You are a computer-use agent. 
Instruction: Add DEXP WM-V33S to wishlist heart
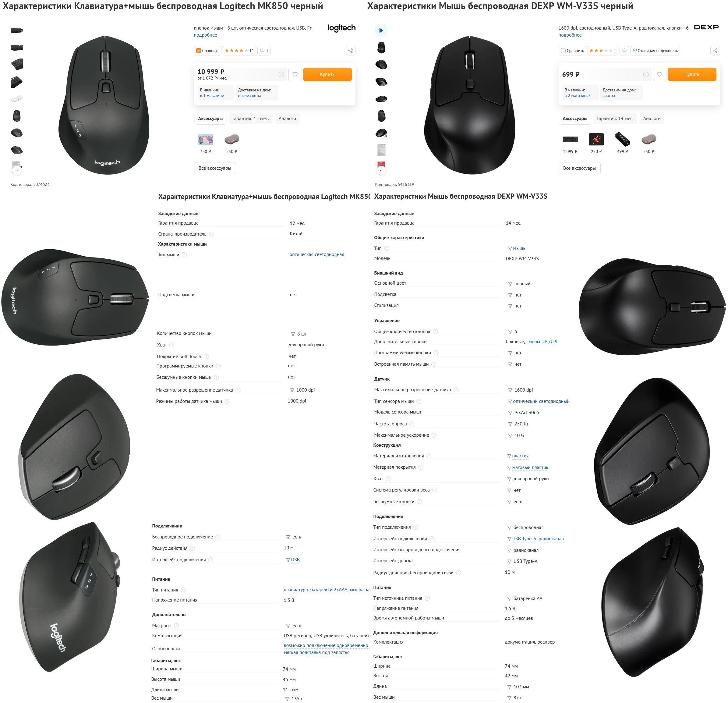tap(660, 74)
